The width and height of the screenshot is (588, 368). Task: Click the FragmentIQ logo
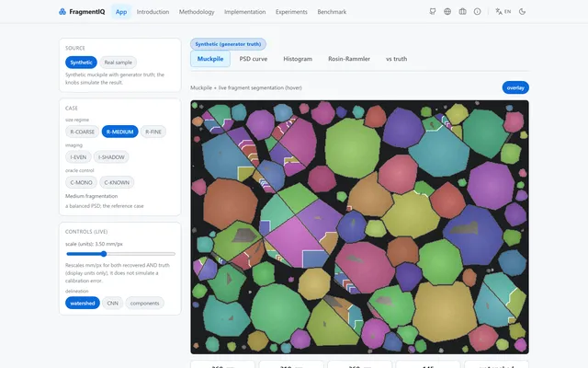point(82,12)
